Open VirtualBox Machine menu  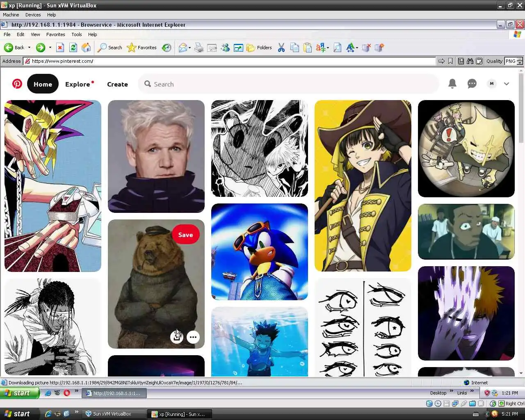coord(11,15)
